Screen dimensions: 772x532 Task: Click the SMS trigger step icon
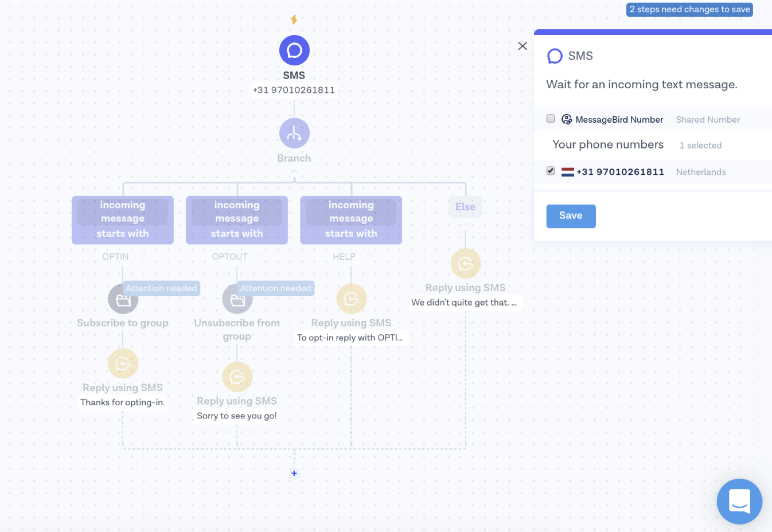coord(294,50)
